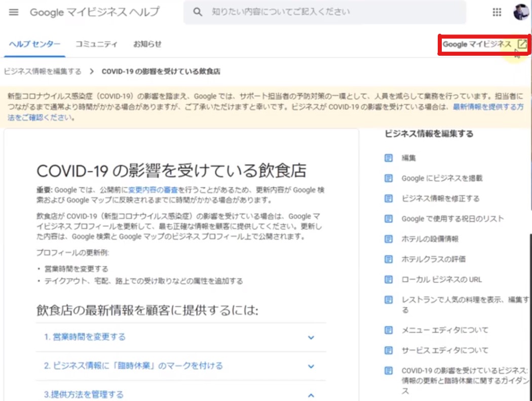Click 1. 営業時間を変更する heading text
532x401 pixels.
click(85, 337)
